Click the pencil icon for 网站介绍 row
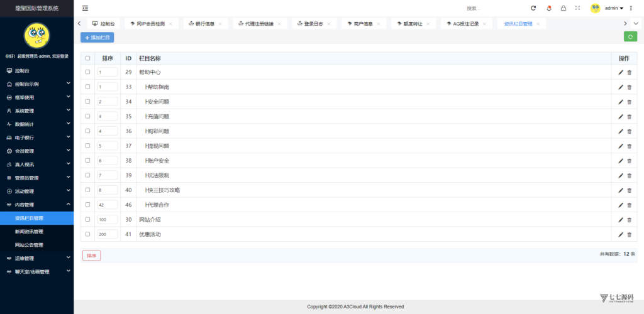 [621, 220]
